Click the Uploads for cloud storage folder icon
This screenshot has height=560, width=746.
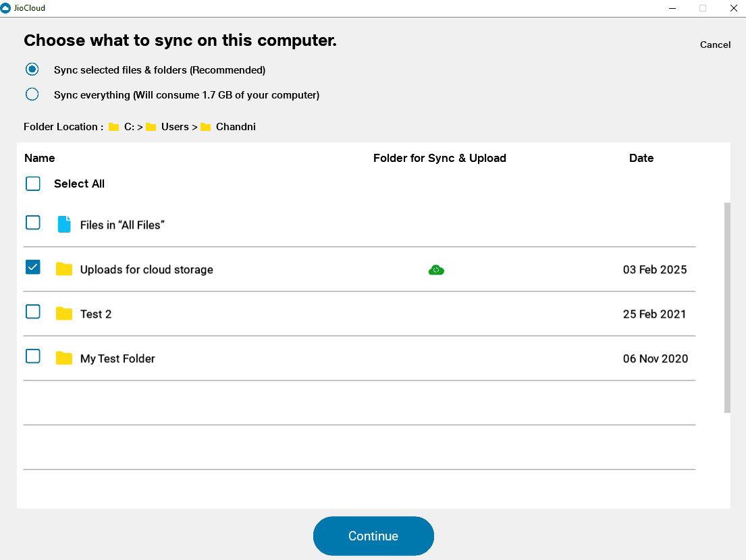pyautogui.click(x=64, y=269)
